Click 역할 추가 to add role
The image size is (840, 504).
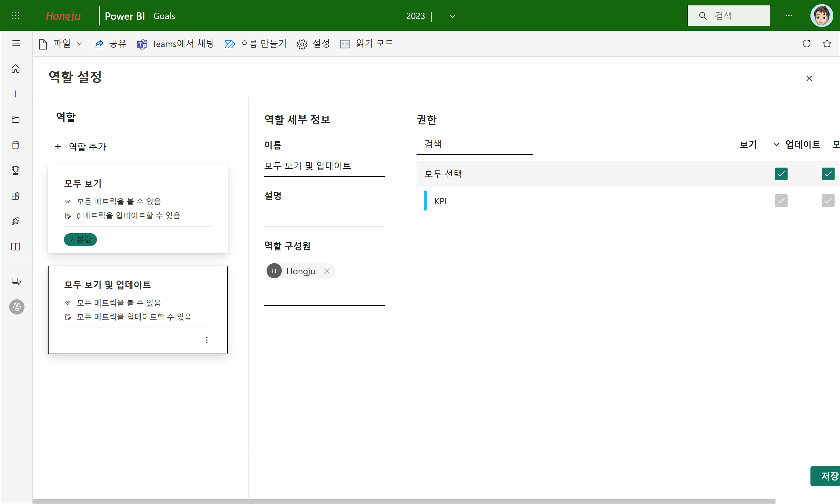coord(81,147)
